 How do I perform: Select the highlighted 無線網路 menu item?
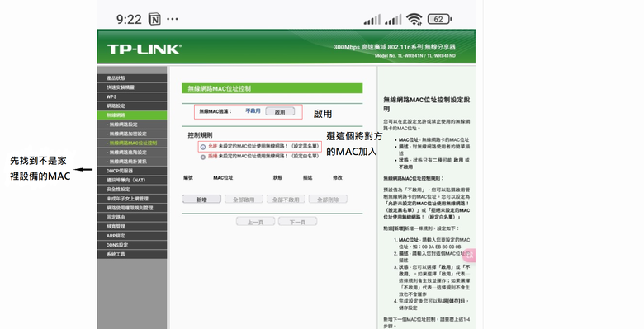132,115
